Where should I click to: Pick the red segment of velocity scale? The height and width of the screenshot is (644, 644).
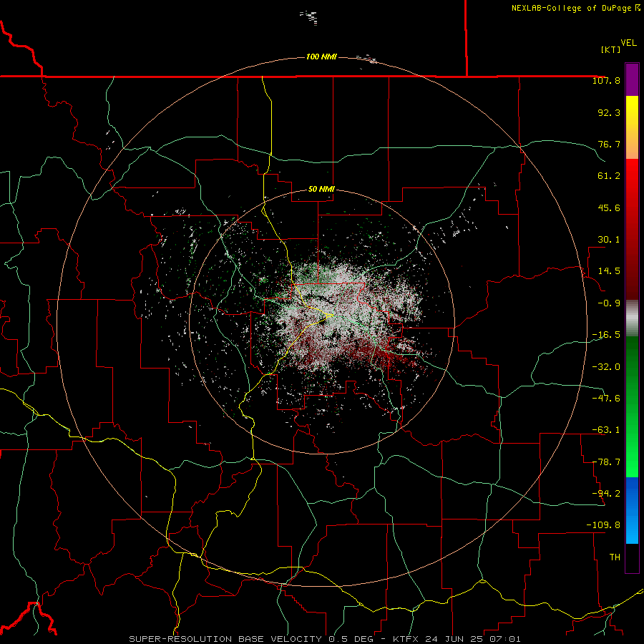click(632, 229)
